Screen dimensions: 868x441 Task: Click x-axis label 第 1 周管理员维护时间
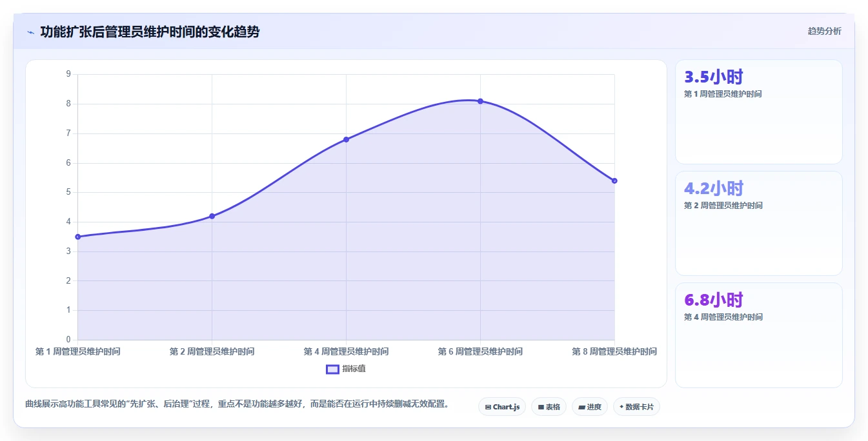pyautogui.click(x=77, y=351)
